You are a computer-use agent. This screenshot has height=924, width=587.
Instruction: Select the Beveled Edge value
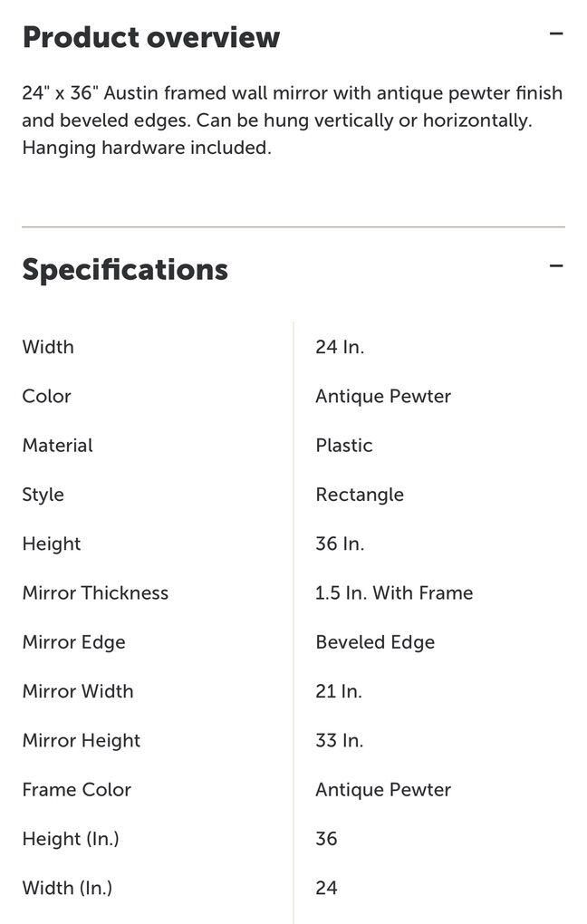375,641
